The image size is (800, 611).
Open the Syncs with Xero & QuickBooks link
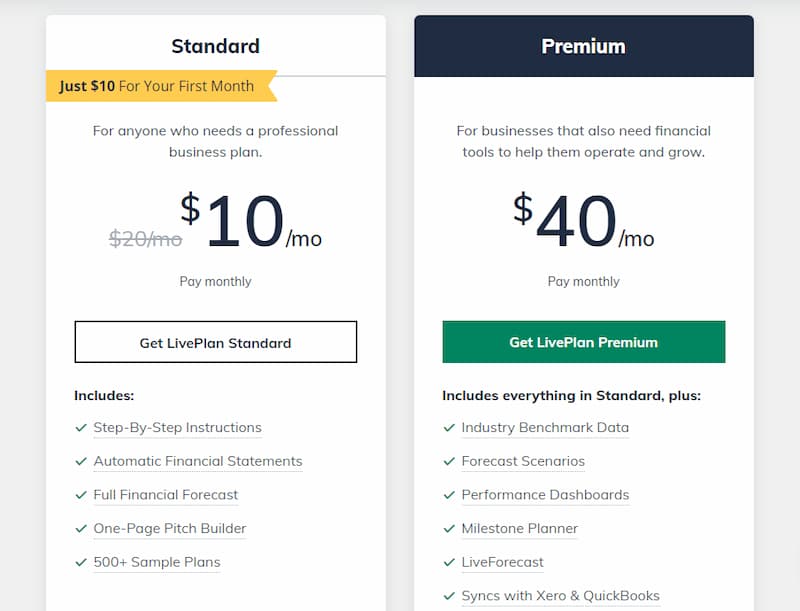pyautogui.click(x=561, y=596)
